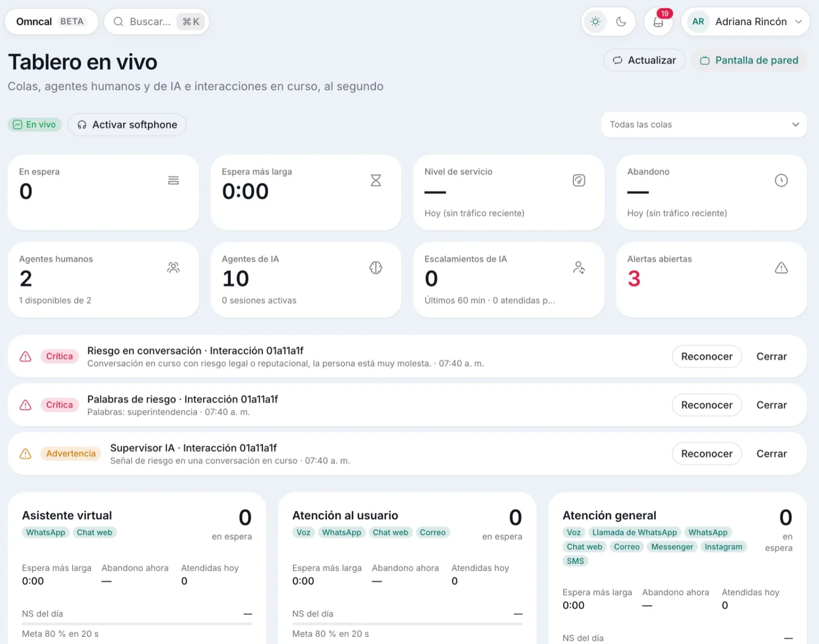819x644 pixels.
Task: Click hourglass icon in Espera más larga card
Action: 376,180
